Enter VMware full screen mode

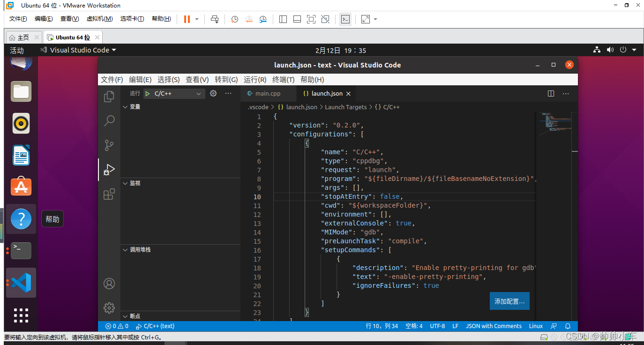click(311, 19)
